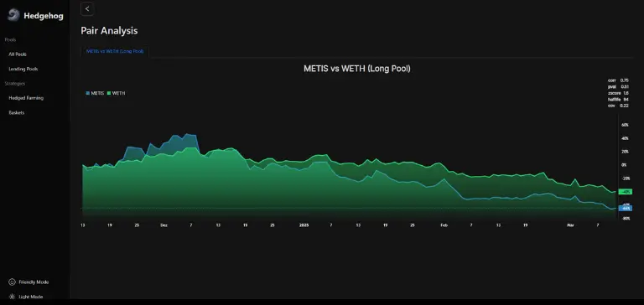The image size is (644, 305).
Task: Click the green -40% WETH value badge
Action: (625, 192)
